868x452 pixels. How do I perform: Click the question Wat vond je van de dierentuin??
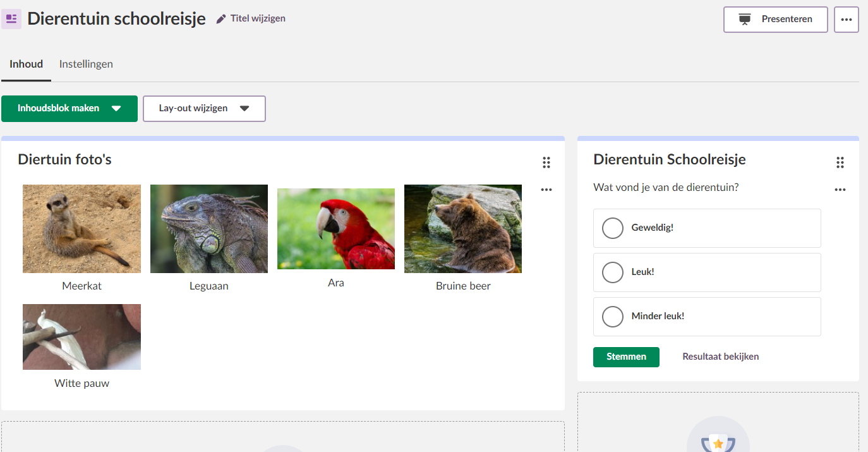point(666,188)
